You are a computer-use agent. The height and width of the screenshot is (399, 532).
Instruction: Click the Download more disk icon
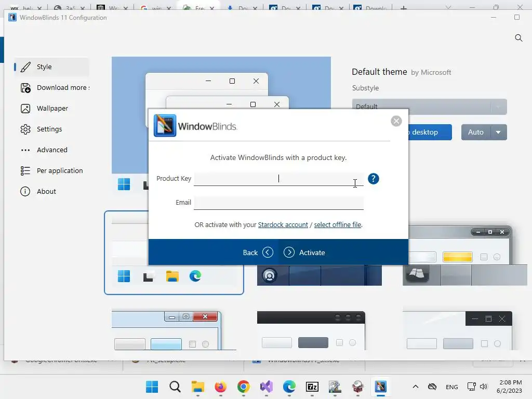(x=25, y=88)
